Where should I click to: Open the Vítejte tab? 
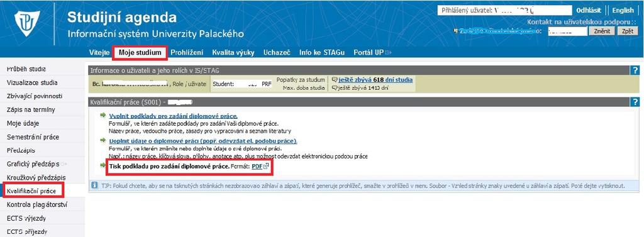click(x=99, y=53)
